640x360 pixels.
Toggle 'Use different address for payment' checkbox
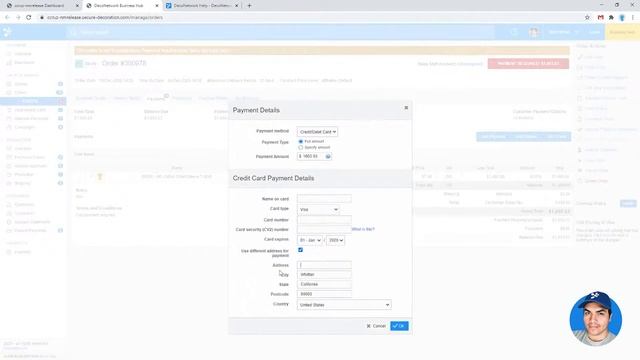pyautogui.click(x=300, y=250)
